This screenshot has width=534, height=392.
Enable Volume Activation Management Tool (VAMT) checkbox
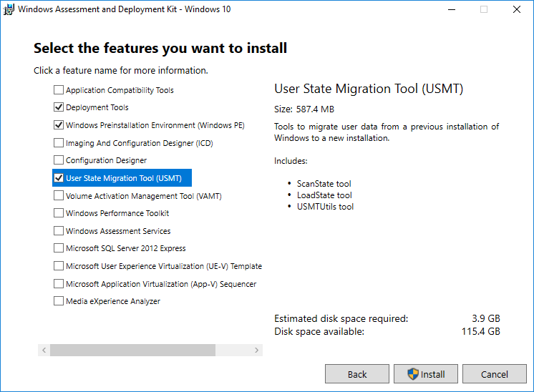tap(58, 195)
